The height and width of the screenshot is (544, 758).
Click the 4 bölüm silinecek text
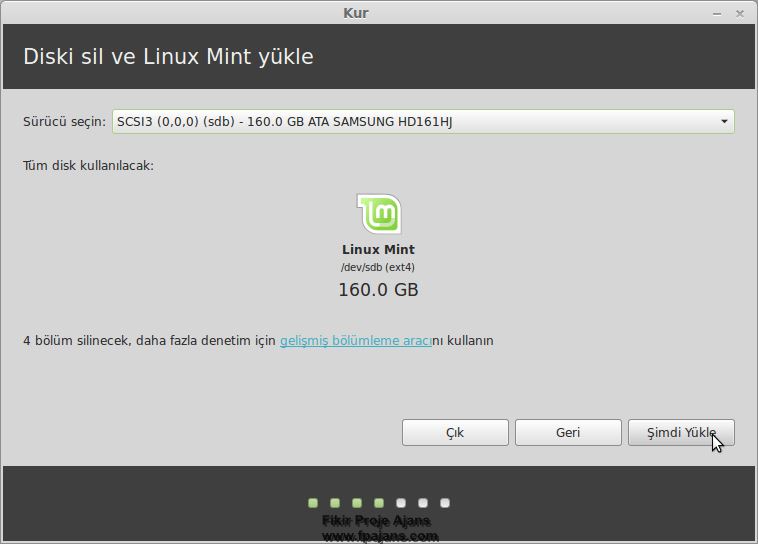click(76, 340)
